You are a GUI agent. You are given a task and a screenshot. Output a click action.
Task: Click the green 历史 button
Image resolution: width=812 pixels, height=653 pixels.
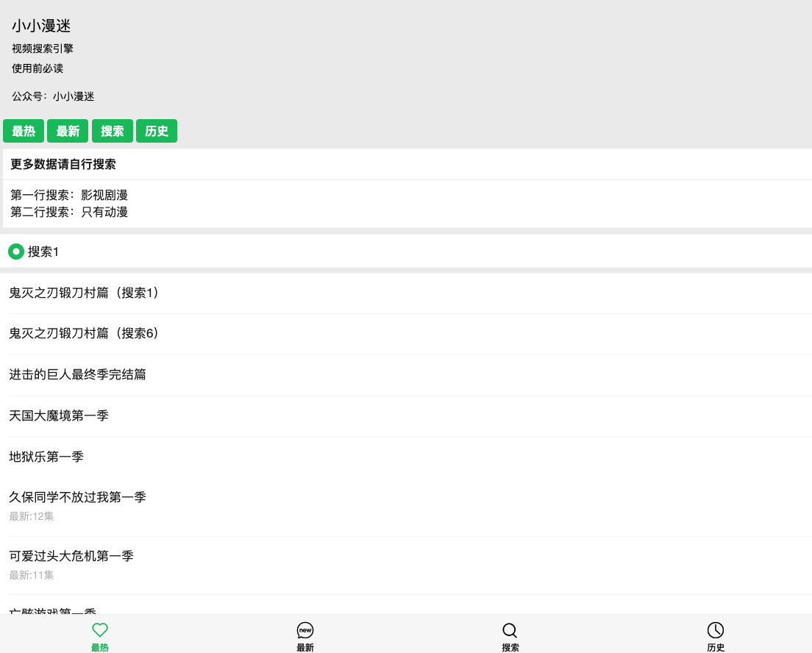click(x=157, y=131)
